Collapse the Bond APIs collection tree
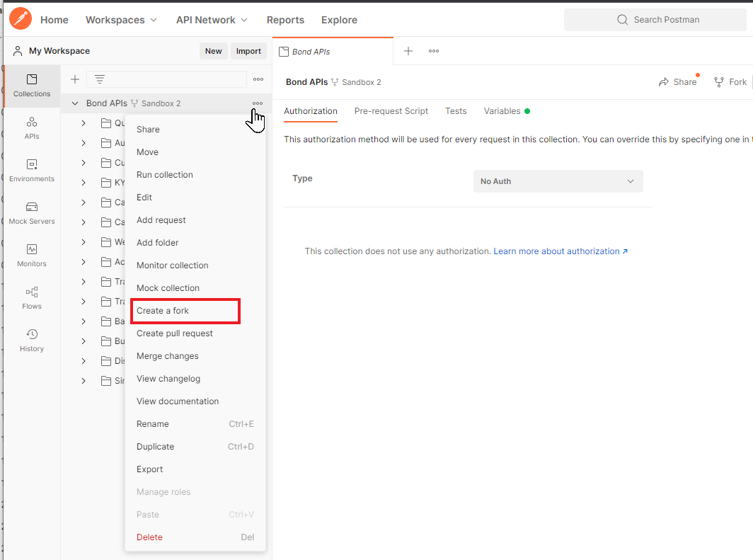The width and height of the screenshot is (753, 560). click(x=75, y=103)
